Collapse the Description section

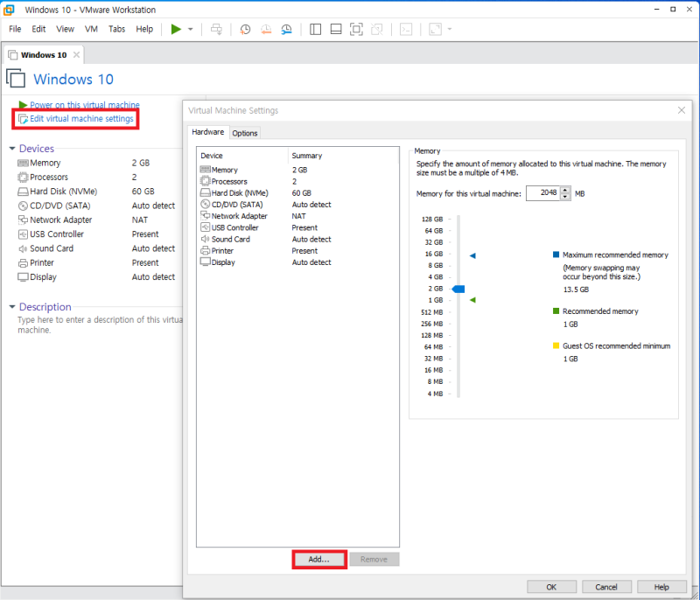click(10, 306)
